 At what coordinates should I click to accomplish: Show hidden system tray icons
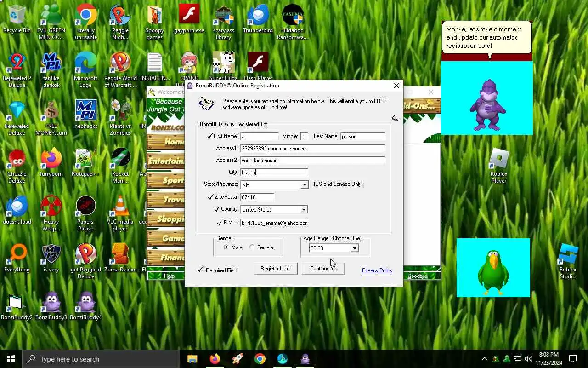pyautogui.click(x=484, y=359)
